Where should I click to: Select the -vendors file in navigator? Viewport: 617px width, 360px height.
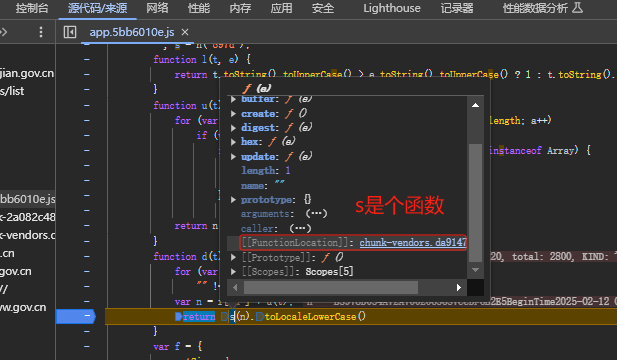pos(28,235)
